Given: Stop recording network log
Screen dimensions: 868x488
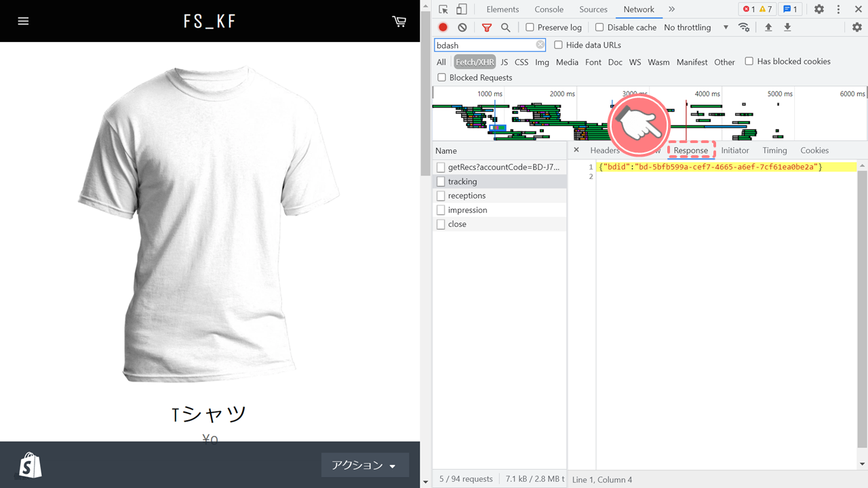Looking at the screenshot, I should point(443,27).
